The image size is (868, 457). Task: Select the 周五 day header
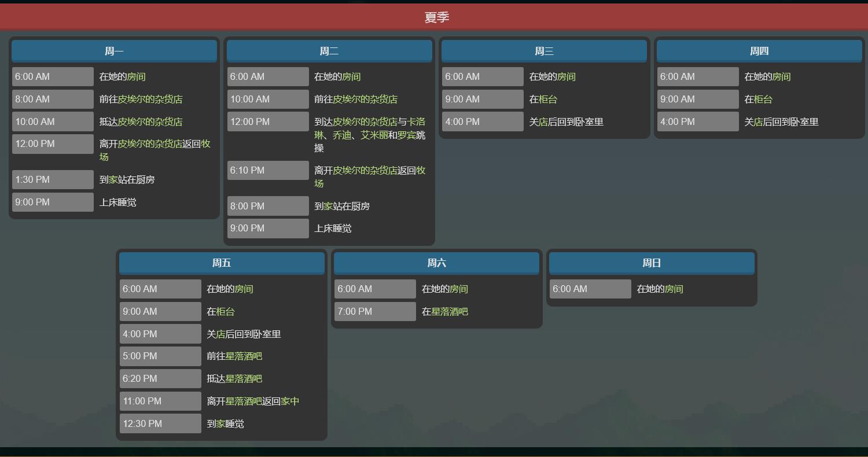click(222, 263)
